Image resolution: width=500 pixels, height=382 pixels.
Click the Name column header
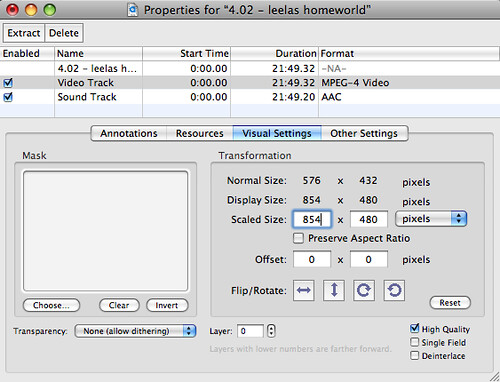pyautogui.click(x=98, y=53)
